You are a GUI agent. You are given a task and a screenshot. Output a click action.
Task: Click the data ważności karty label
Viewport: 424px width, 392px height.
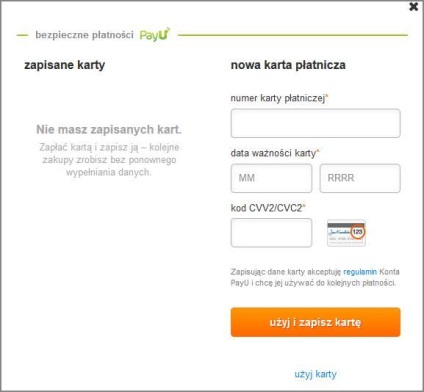click(275, 153)
